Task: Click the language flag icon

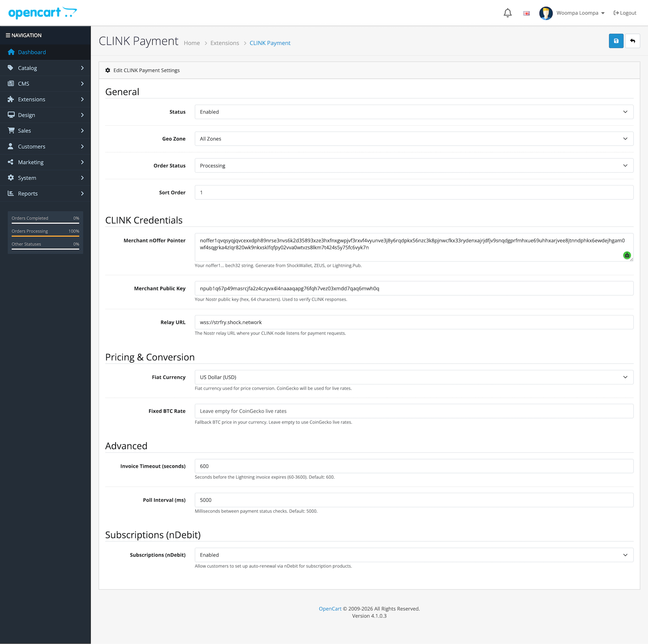Action: click(x=526, y=13)
